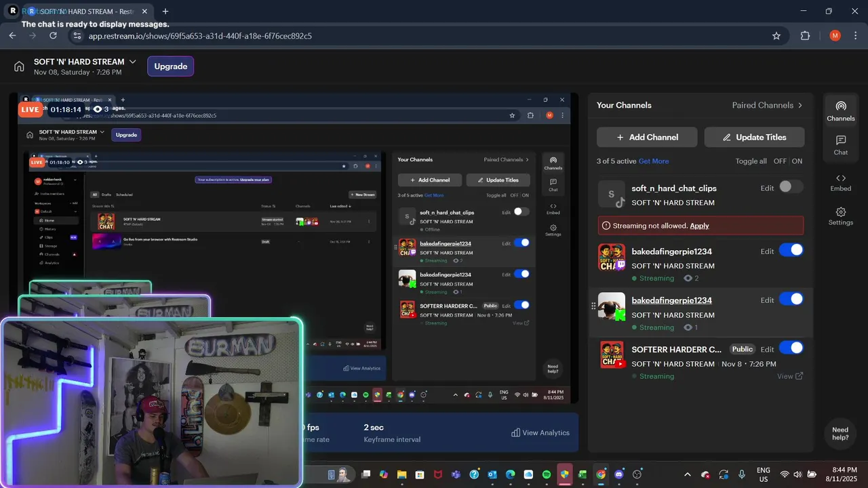Image resolution: width=868 pixels, height=488 pixels.
Task: Set Toggle all to ON
Action: coord(797,161)
